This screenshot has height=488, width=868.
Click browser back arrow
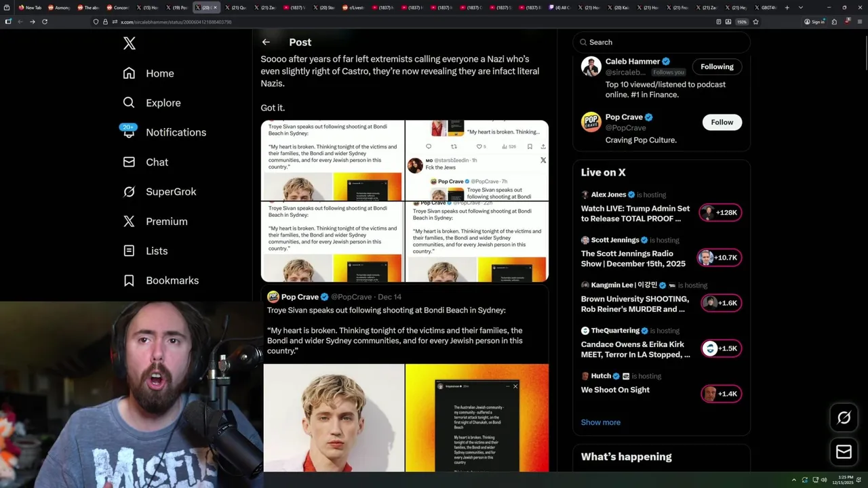(x=20, y=22)
